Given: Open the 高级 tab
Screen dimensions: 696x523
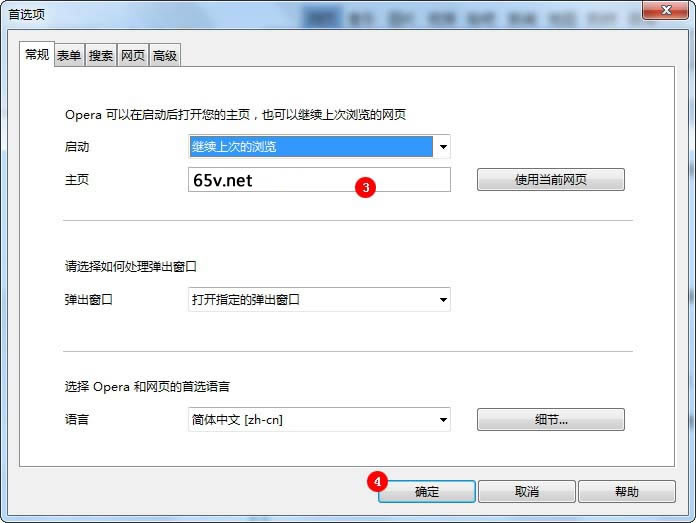Looking at the screenshot, I should tap(165, 55).
